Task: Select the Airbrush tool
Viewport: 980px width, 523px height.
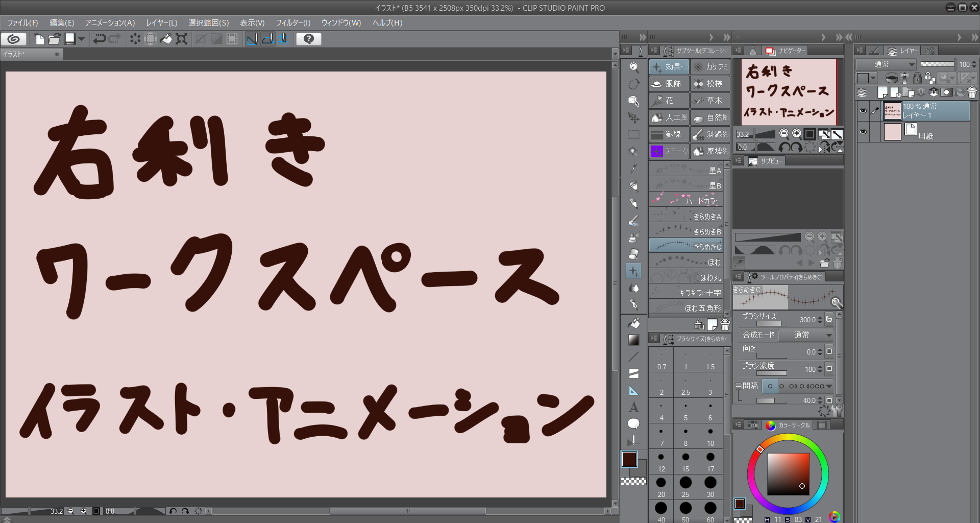Action: coord(633,237)
